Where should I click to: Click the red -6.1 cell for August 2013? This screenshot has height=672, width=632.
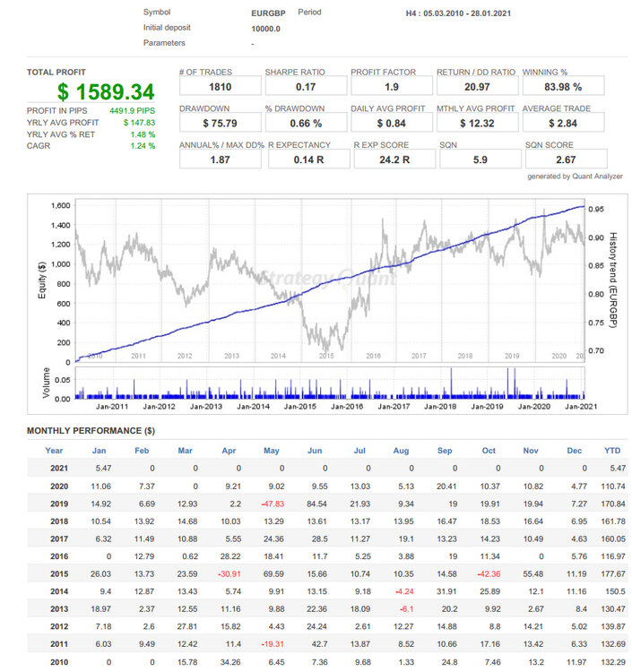[x=406, y=609]
